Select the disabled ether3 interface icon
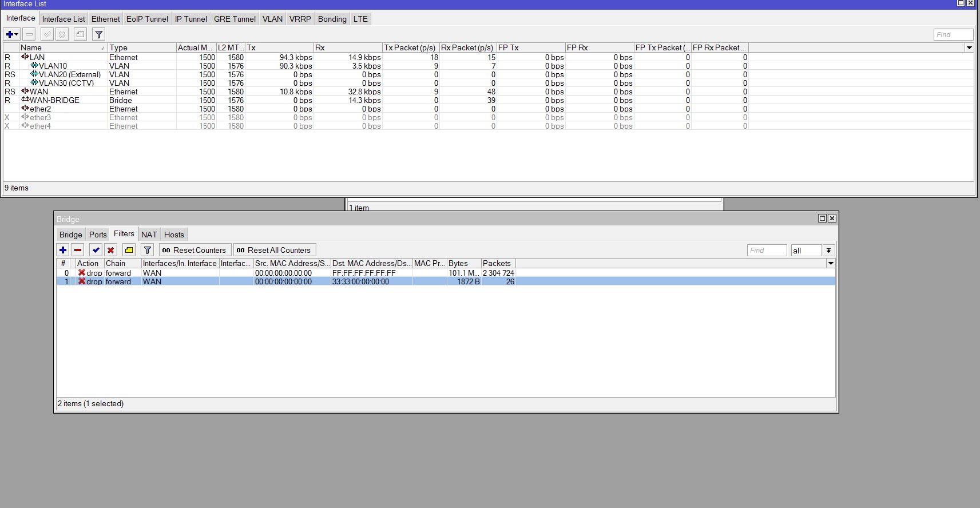 coord(25,117)
